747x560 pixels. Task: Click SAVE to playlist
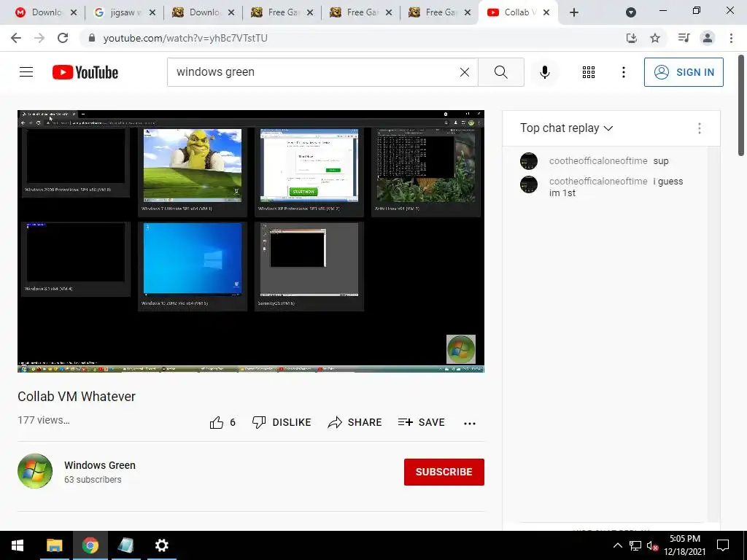coord(422,422)
